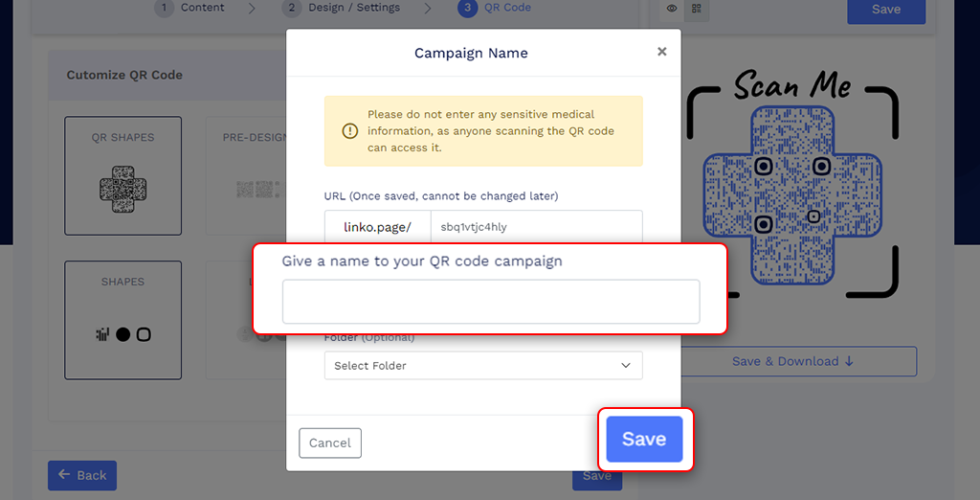The image size is (980, 500).
Task: Open the Shapes option tile
Action: (122, 320)
